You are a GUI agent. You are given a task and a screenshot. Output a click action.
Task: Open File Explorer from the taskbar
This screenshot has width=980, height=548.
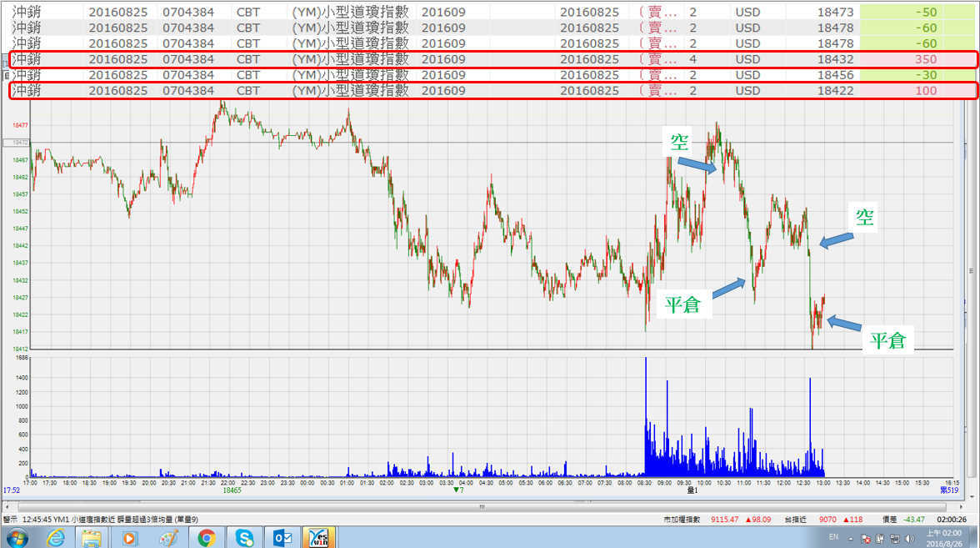92,538
